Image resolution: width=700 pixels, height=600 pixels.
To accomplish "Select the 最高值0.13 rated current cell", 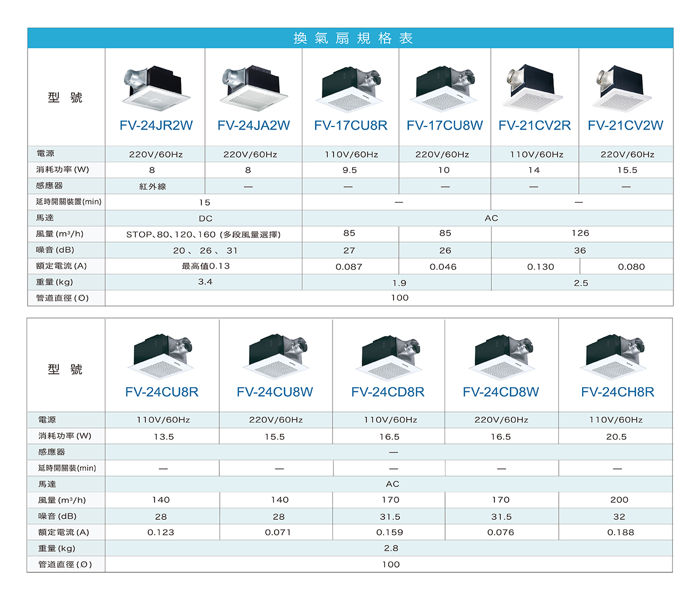I will [x=206, y=266].
